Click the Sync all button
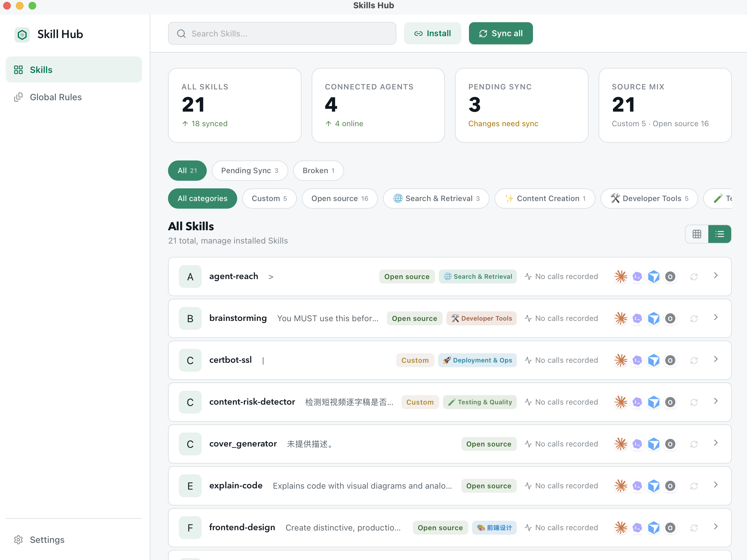This screenshot has width=747, height=560. click(501, 33)
